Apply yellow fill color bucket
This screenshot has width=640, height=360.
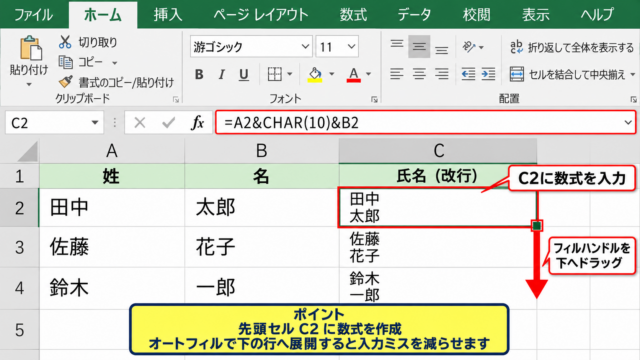tap(315, 74)
